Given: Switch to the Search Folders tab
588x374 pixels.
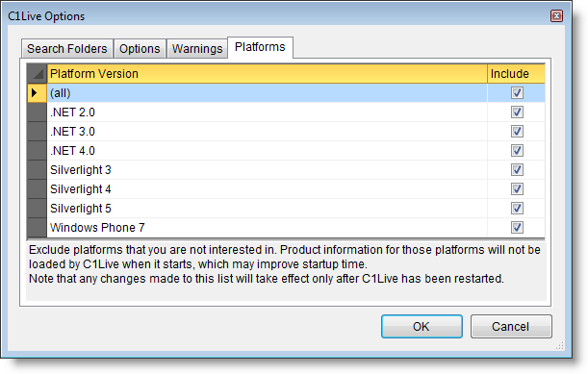Looking at the screenshot, I should click(67, 49).
